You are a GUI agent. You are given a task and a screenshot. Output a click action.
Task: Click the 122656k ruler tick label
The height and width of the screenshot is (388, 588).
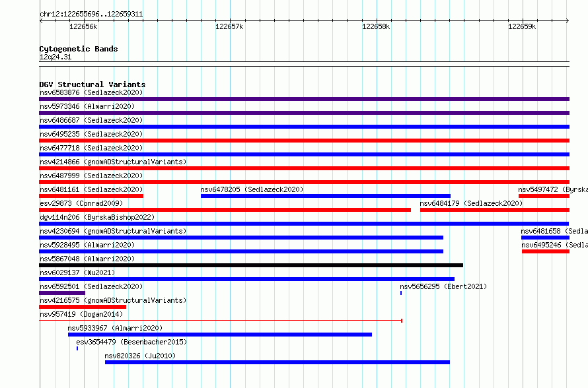click(x=83, y=26)
